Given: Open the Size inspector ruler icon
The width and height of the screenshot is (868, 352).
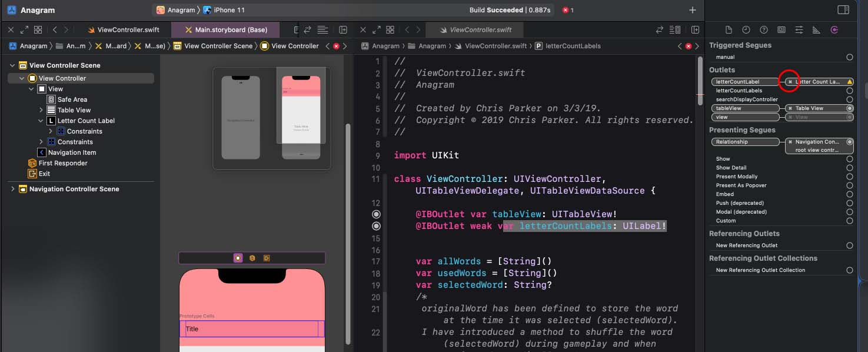Looking at the screenshot, I should pyautogui.click(x=816, y=29).
